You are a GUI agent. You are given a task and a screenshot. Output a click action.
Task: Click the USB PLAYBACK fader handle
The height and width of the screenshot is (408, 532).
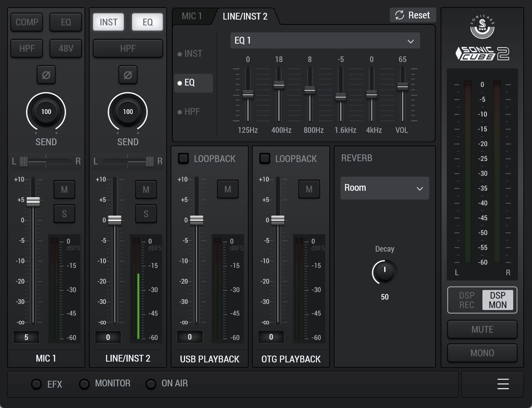[x=196, y=220]
